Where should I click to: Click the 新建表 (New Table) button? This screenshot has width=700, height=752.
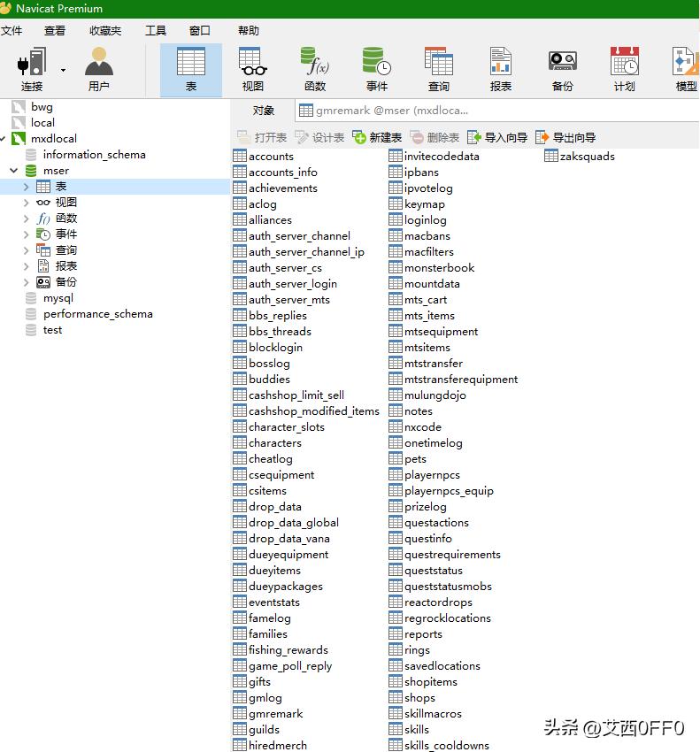(x=377, y=138)
